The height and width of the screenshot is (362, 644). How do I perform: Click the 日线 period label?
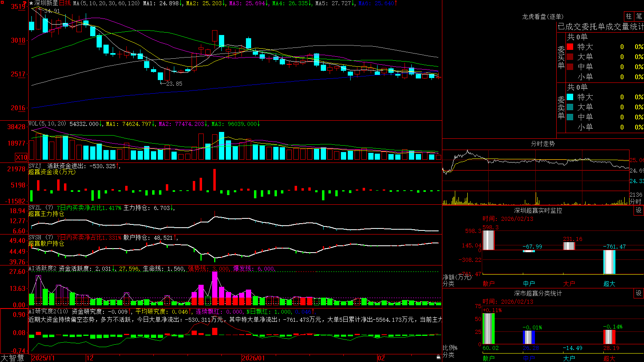(65, 3)
